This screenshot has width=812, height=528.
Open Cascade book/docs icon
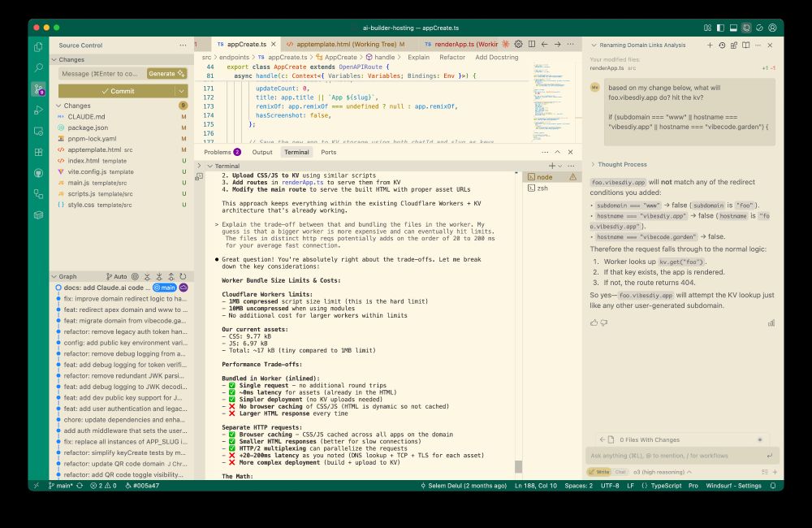pyautogui.click(x=745, y=45)
